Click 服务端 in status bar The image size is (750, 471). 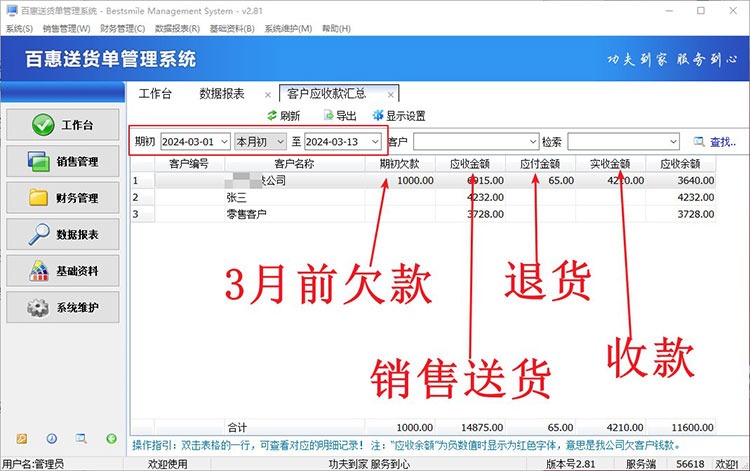[641, 464]
